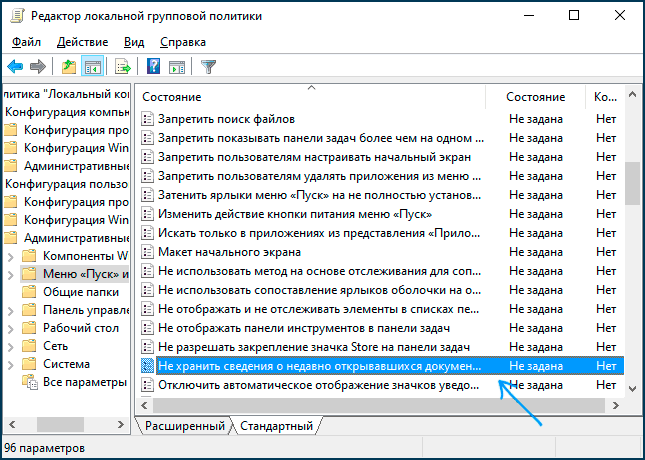The image size is (645, 460).
Task: Expand the "Сеть" tree node arrow
Action: coord(11,347)
